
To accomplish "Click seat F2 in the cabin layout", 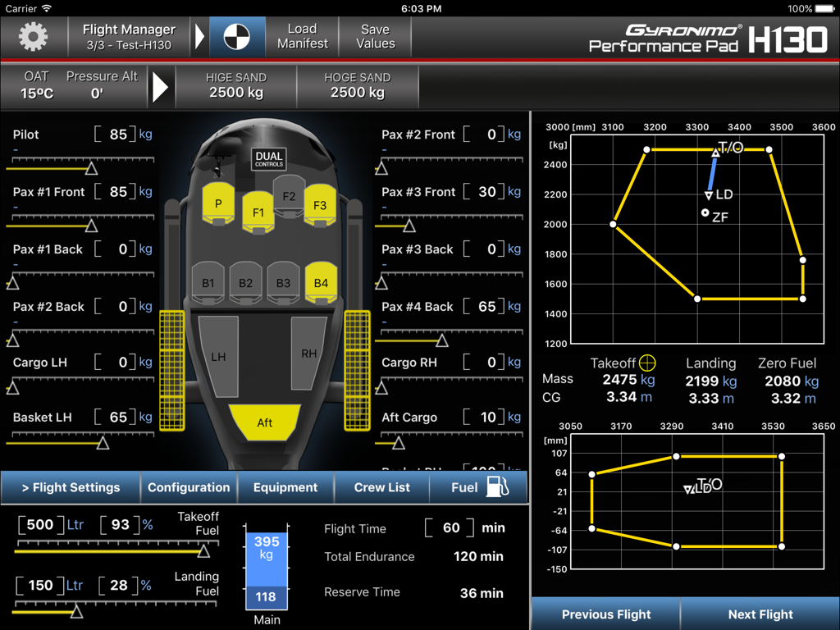I will click(x=289, y=197).
